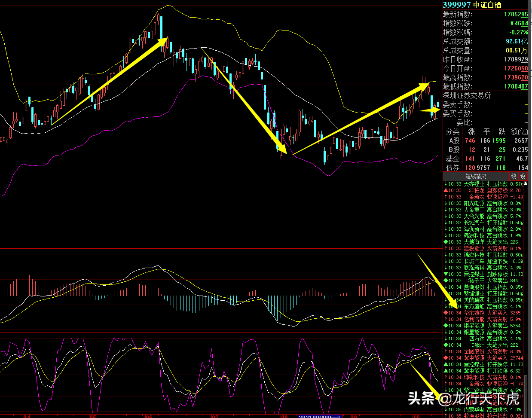This screenshot has height=418, width=532.
Task: Click the 指数涨幅 value -0.27%
Action: click(519, 32)
